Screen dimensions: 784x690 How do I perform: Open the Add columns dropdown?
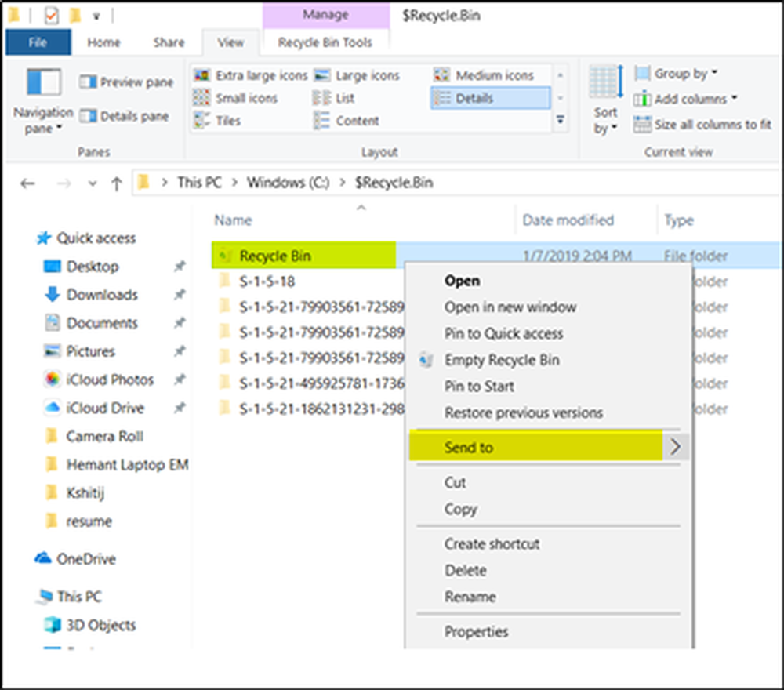click(687, 99)
